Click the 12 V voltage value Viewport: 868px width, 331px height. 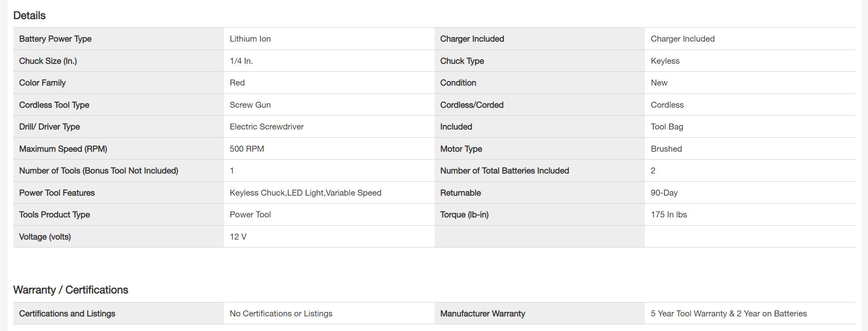pos(238,237)
